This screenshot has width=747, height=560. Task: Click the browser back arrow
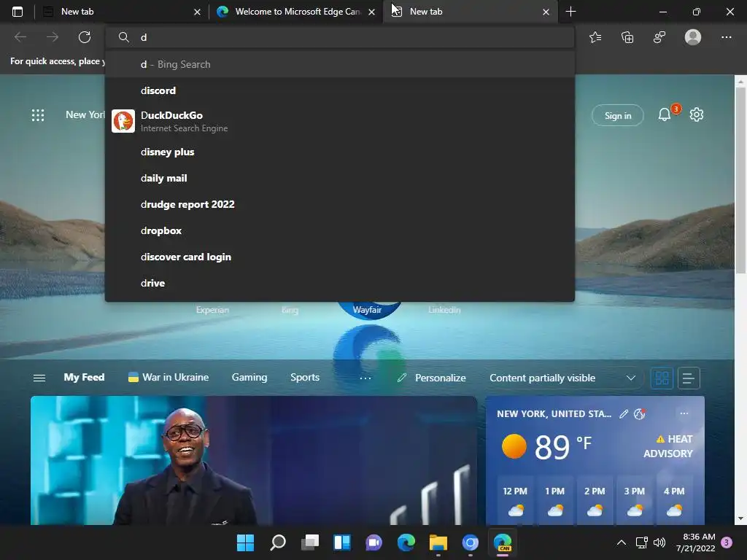pos(20,37)
